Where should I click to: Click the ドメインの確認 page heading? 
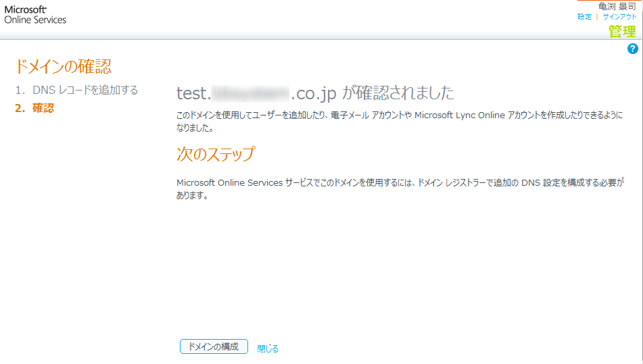[63, 66]
